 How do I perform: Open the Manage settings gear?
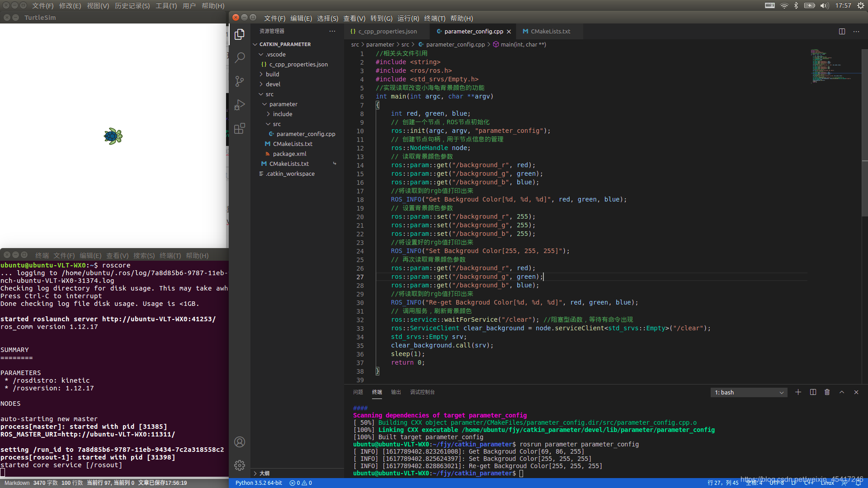pos(240,465)
